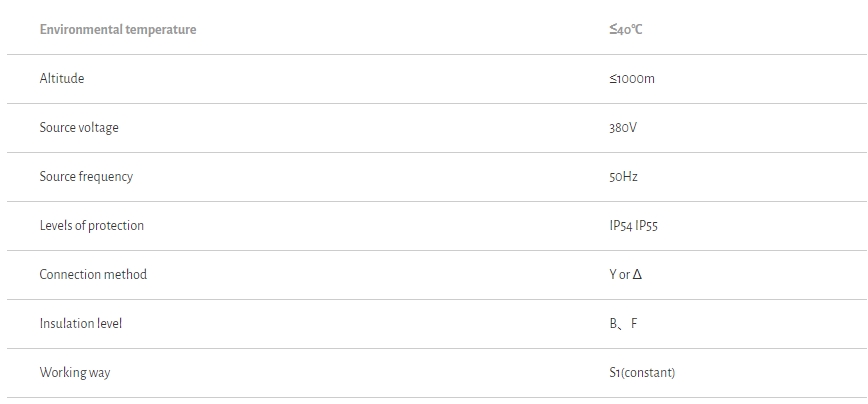Click the Δ delta symbol
Image resolution: width=868 pixels, height=404 pixels.
point(637,275)
